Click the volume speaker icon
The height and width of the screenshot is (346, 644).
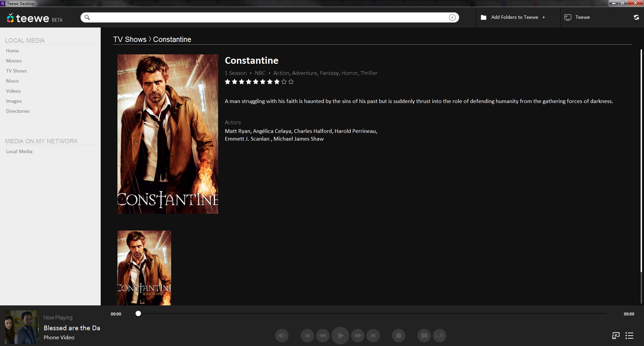(x=282, y=336)
